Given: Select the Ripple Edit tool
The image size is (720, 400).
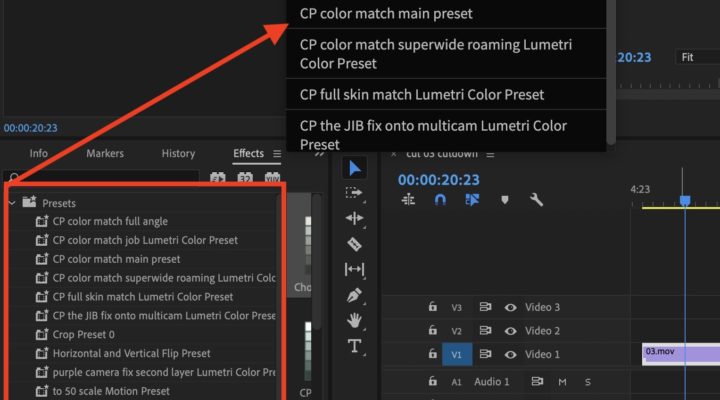Looking at the screenshot, I should 354,218.
